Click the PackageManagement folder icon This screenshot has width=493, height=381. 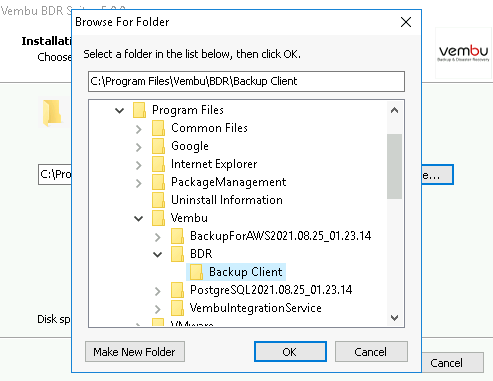(x=158, y=182)
